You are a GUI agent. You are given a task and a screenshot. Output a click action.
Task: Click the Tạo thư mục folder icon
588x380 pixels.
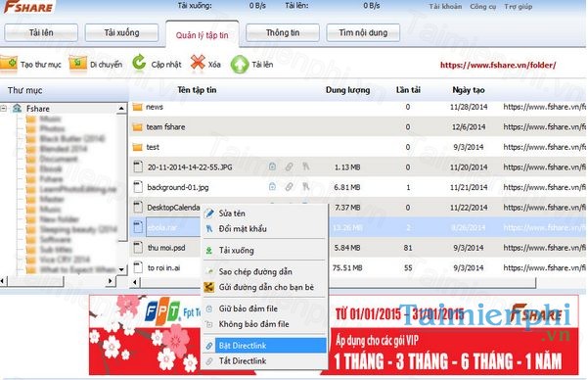pos(9,64)
